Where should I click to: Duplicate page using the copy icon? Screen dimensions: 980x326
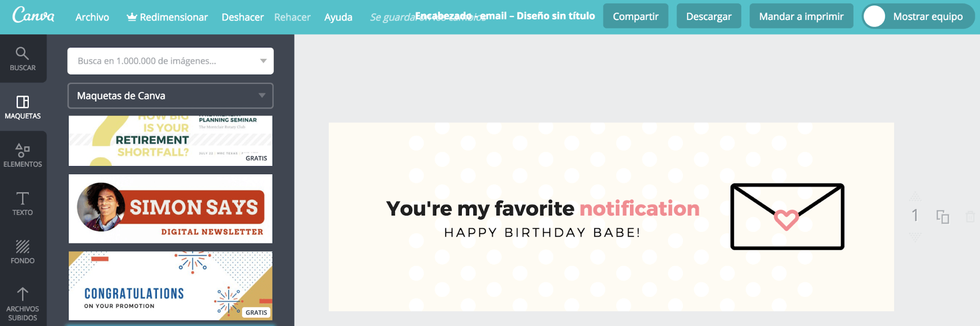pos(942,217)
